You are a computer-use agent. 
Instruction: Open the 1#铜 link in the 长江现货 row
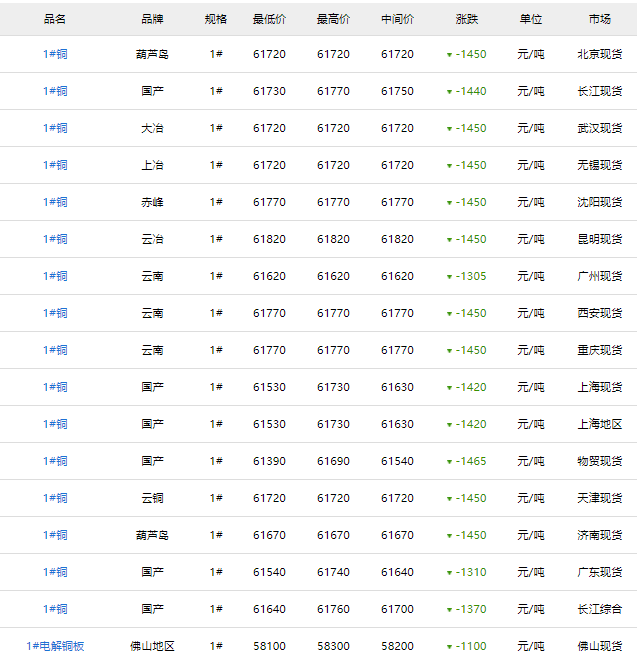pyautogui.click(x=55, y=91)
